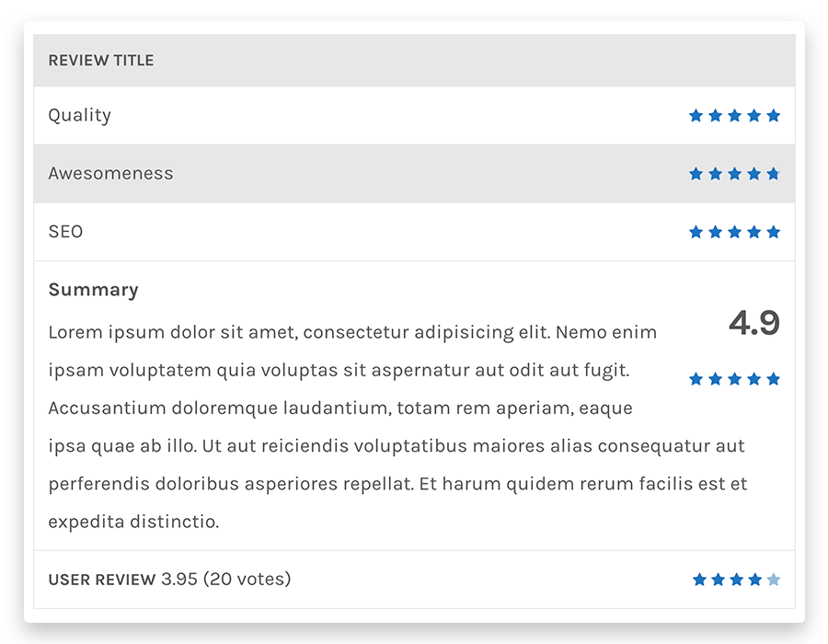
Task: Click the Summary heading
Action: (x=94, y=290)
